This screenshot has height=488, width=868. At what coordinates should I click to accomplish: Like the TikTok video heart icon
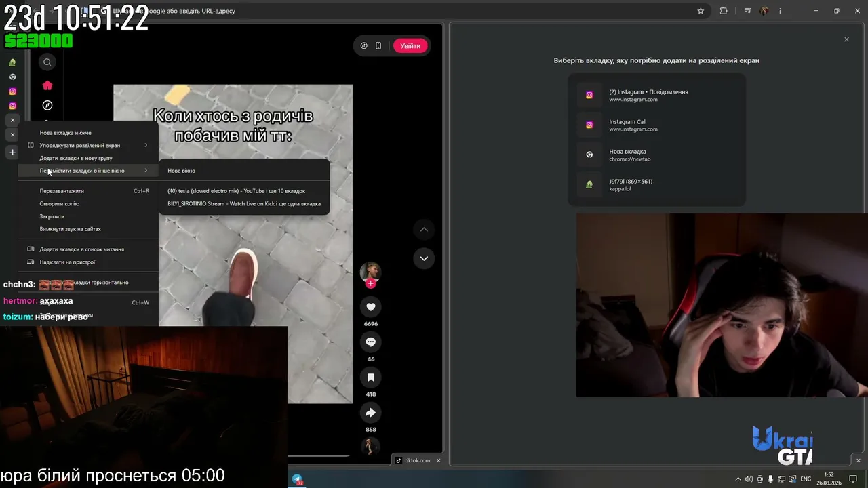click(x=371, y=307)
